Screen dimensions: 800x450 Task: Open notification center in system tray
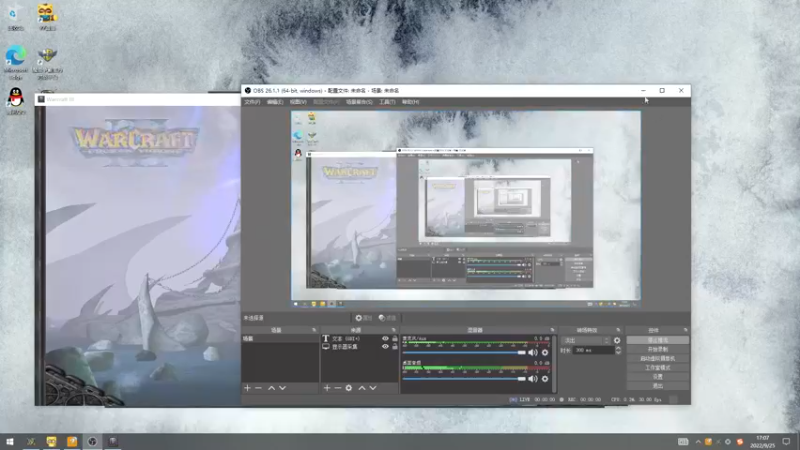[x=787, y=441]
